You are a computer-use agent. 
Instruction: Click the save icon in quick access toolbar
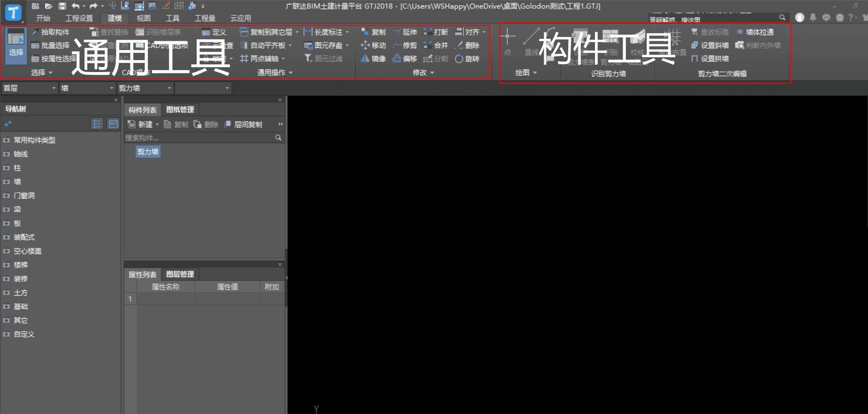[x=62, y=6]
